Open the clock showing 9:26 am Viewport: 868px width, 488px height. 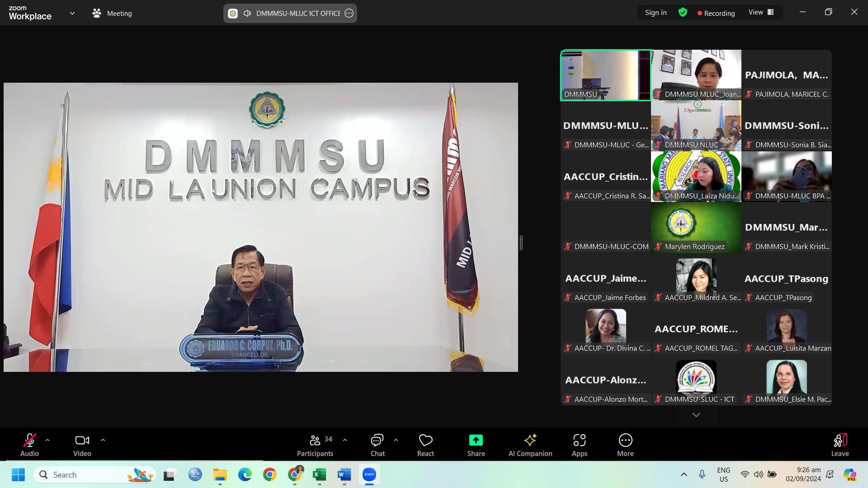coord(803,474)
